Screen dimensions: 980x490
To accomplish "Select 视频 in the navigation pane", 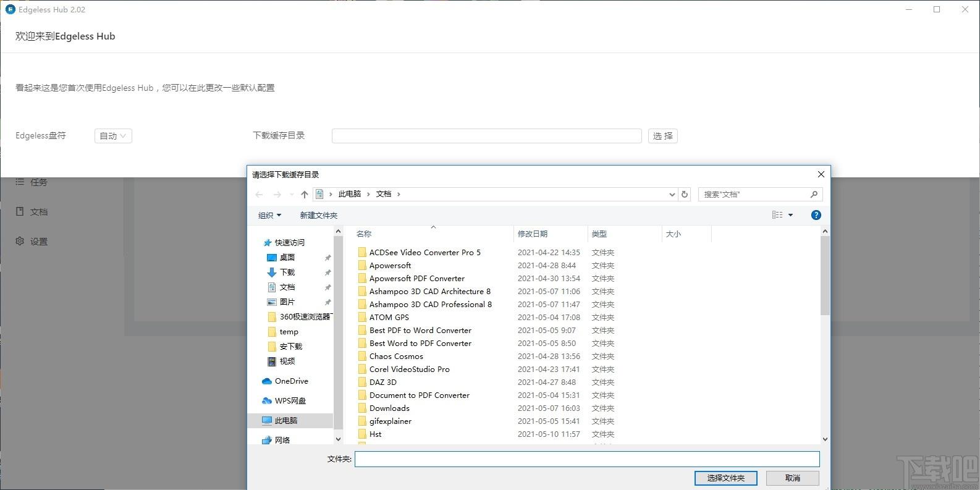I will [287, 361].
